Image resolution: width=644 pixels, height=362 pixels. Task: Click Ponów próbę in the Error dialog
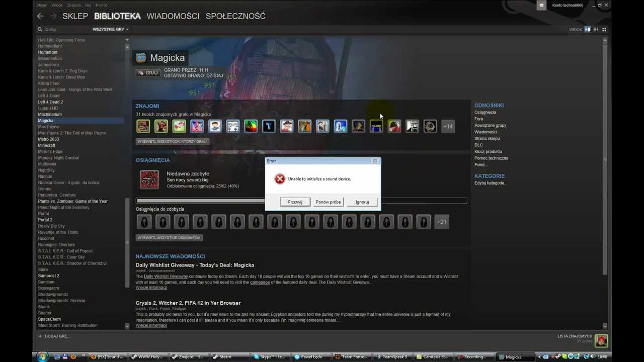[x=328, y=202]
